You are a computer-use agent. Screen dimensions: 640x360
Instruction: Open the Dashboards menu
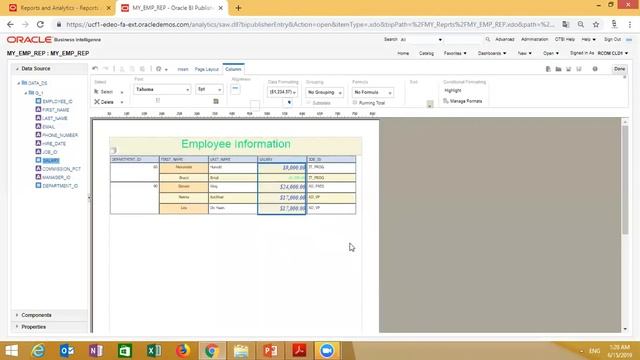point(492,53)
